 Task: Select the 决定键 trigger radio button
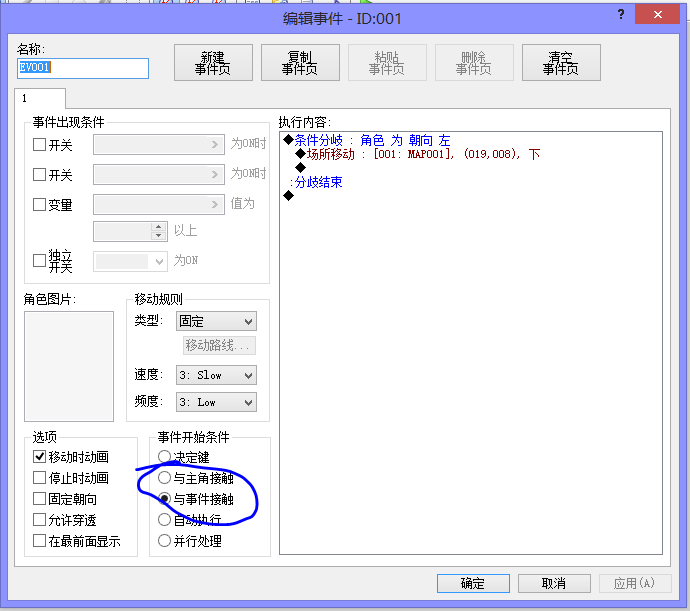point(164,456)
